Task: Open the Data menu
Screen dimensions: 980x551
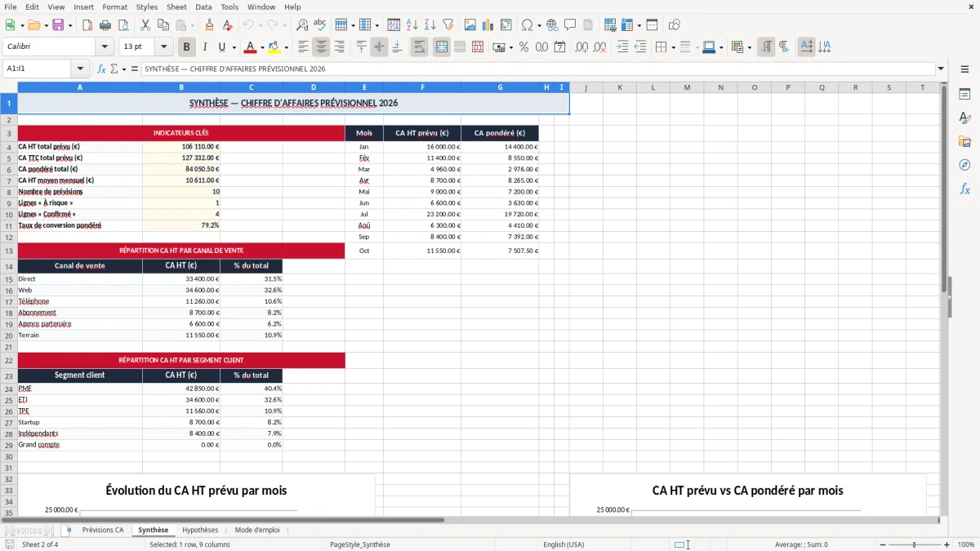Action: (203, 7)
